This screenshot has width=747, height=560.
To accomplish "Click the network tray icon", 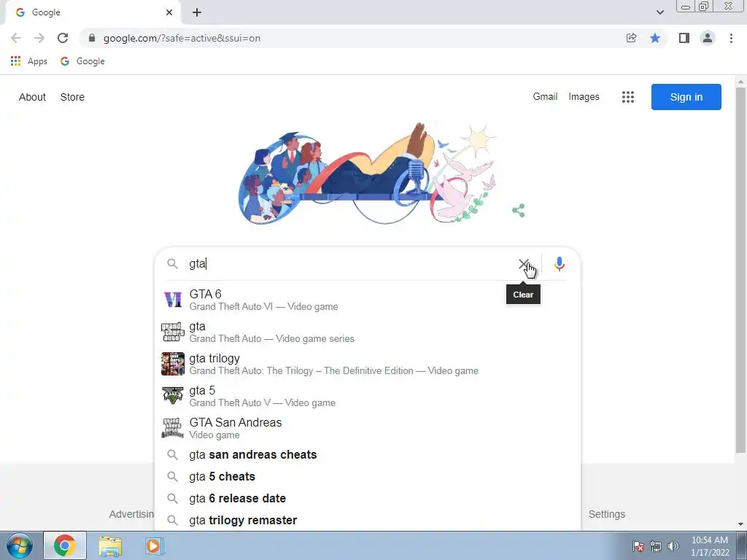I will pos(656,546).
